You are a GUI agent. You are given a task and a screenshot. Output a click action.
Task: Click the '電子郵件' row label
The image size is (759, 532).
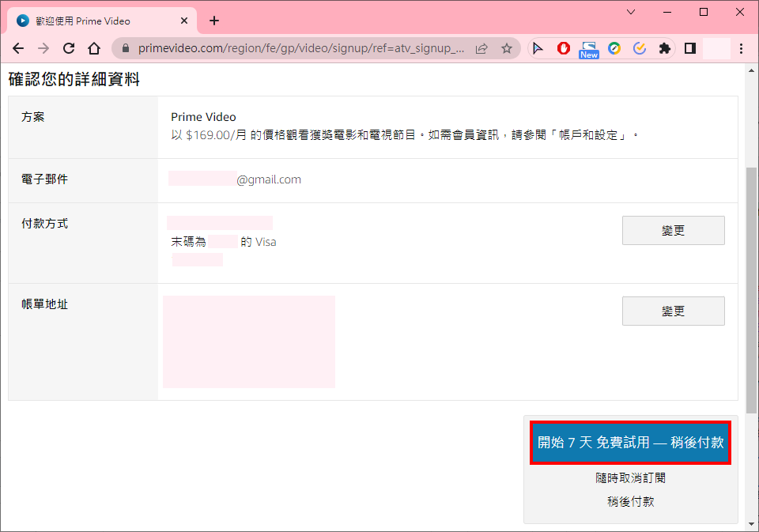44,179
